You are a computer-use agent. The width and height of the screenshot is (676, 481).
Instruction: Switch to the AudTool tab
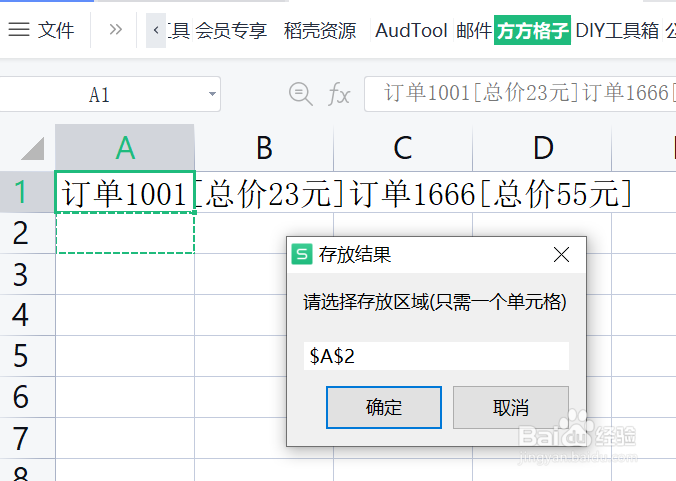pyautogui.click(x=411, y=31)
